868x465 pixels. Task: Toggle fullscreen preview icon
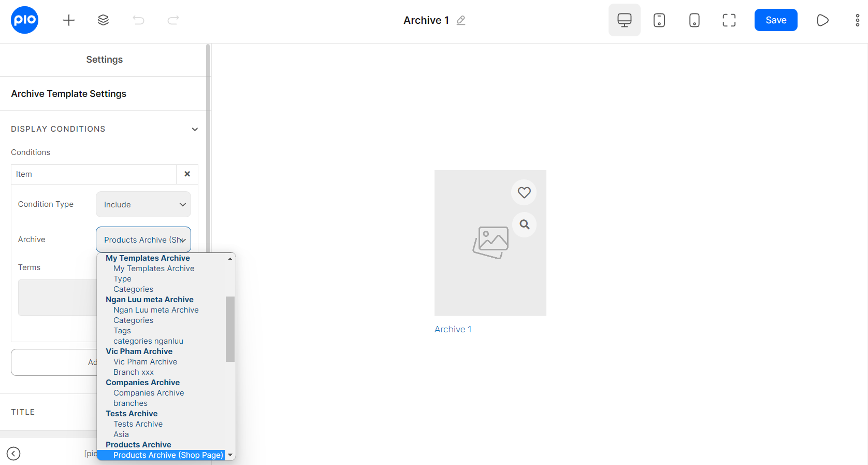point(729,20)
